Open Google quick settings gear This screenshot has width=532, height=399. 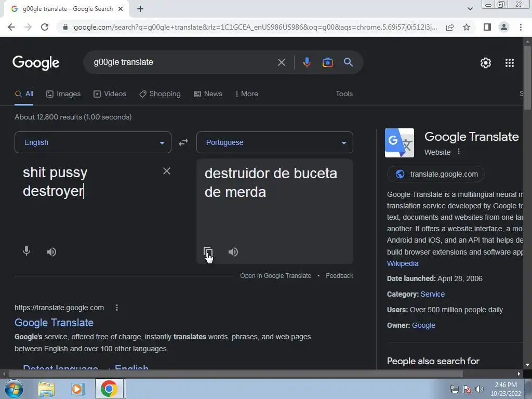[486, 63]
